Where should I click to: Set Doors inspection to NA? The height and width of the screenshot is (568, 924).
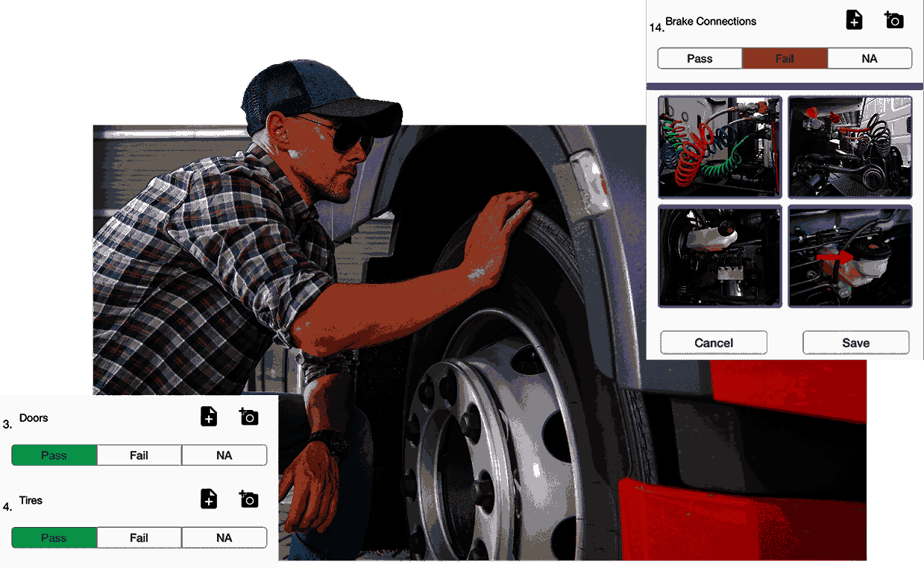point(224,455)
